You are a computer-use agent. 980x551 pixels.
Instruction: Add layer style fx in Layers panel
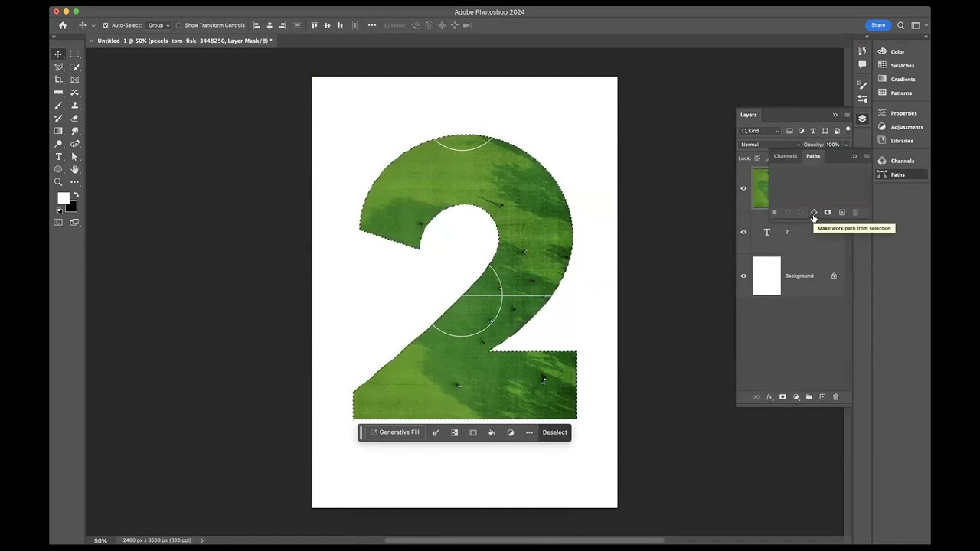769,397
